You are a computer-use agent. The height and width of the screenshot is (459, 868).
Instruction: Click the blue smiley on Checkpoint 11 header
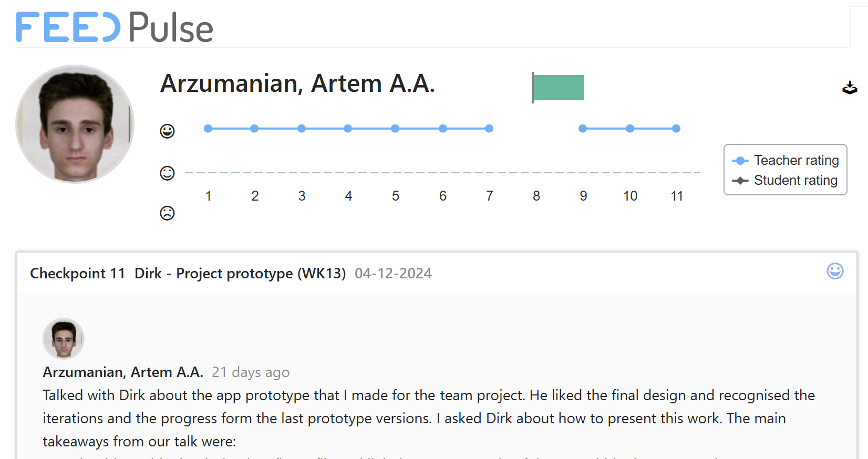click(835, 271)
